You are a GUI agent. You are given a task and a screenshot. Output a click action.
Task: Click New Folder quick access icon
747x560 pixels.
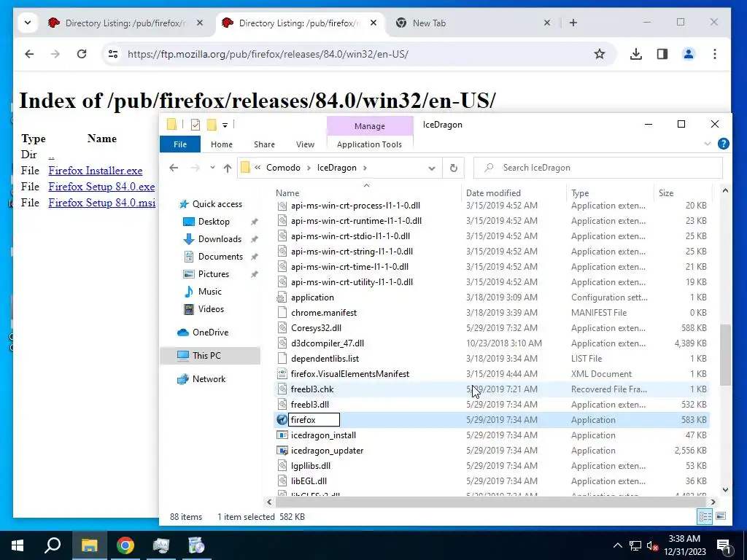212,125
